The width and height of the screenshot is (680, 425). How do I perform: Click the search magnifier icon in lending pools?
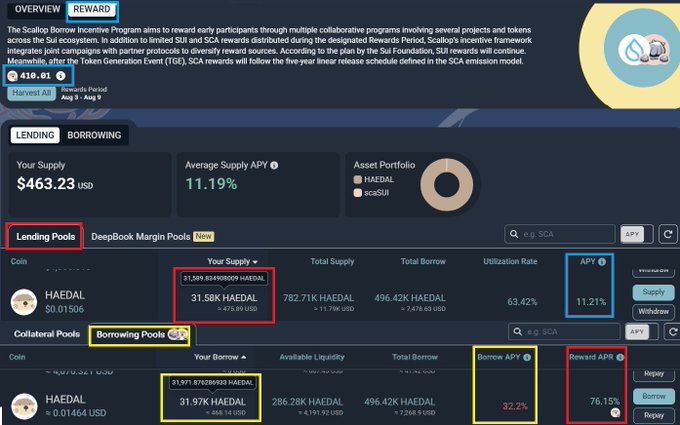(514, 234)
